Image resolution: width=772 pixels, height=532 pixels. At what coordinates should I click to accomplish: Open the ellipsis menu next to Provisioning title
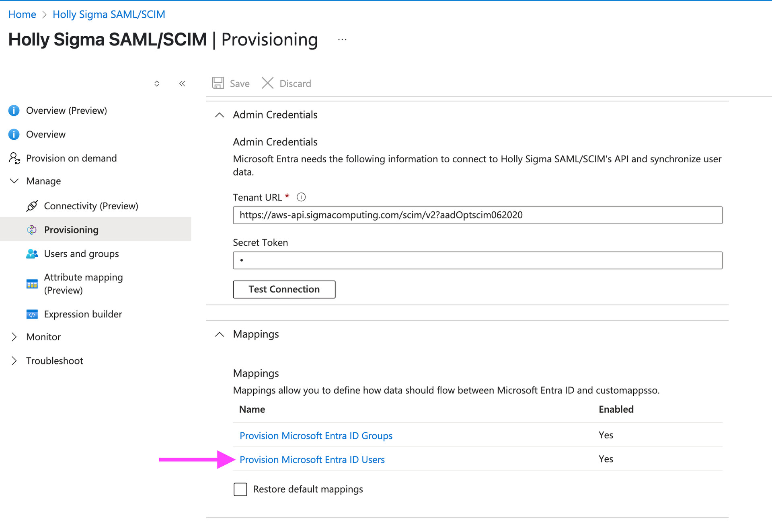click(342, 39)
